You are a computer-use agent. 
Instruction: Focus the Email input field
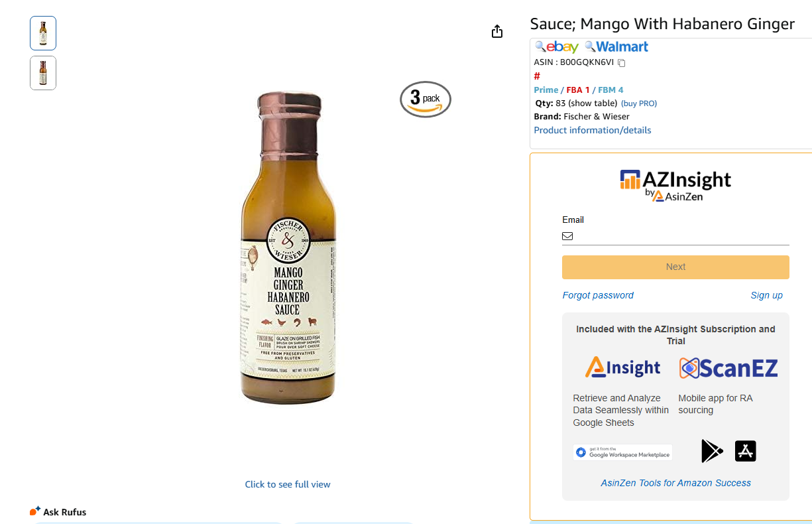click(679, 236)
